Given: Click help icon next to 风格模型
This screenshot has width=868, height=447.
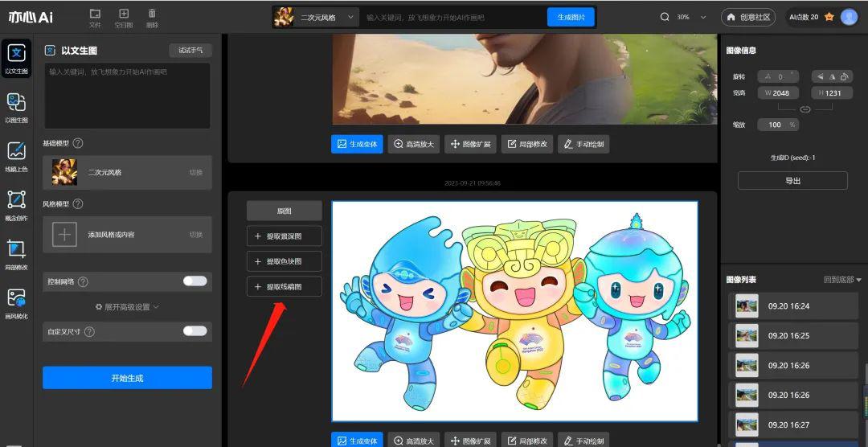Looking at the screenshot, I should 78,204.
